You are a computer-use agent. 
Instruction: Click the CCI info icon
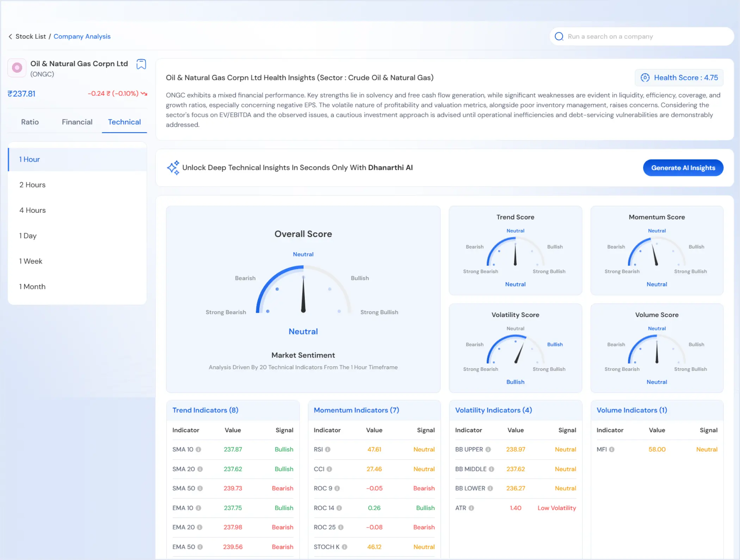coord(329,469)
